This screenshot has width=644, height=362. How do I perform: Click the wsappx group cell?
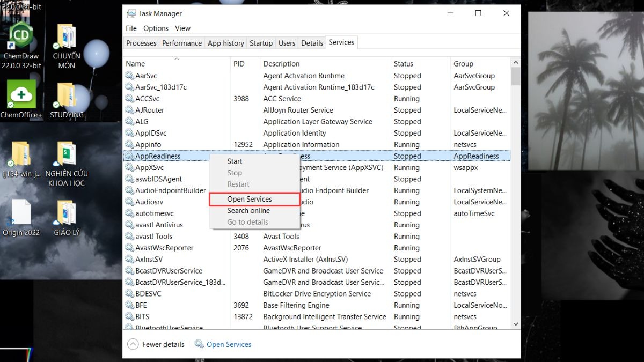point(466,167)
